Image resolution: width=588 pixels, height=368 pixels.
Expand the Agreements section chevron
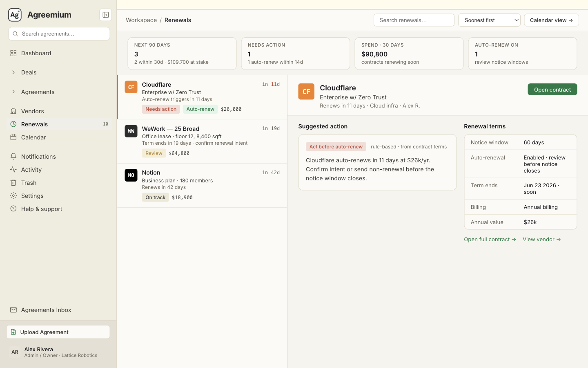[x=13, y=92]
